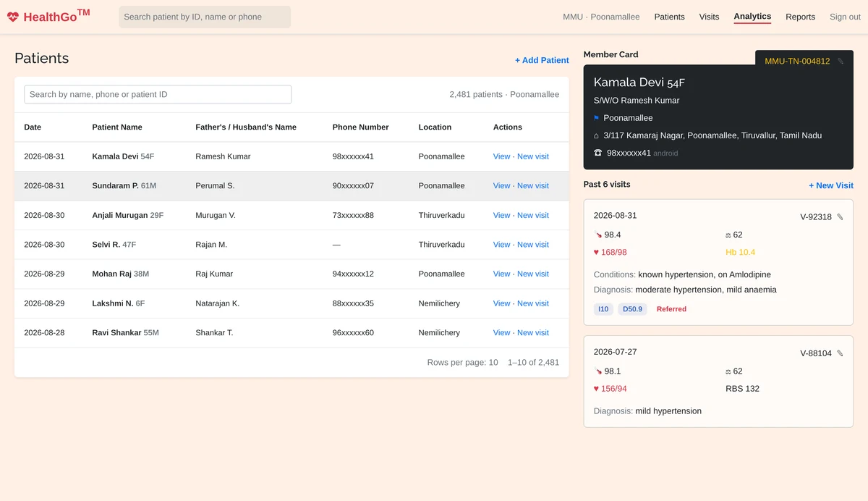View Sundaram P. patient record
Screen dimensions: 868x501
[501, 186]
